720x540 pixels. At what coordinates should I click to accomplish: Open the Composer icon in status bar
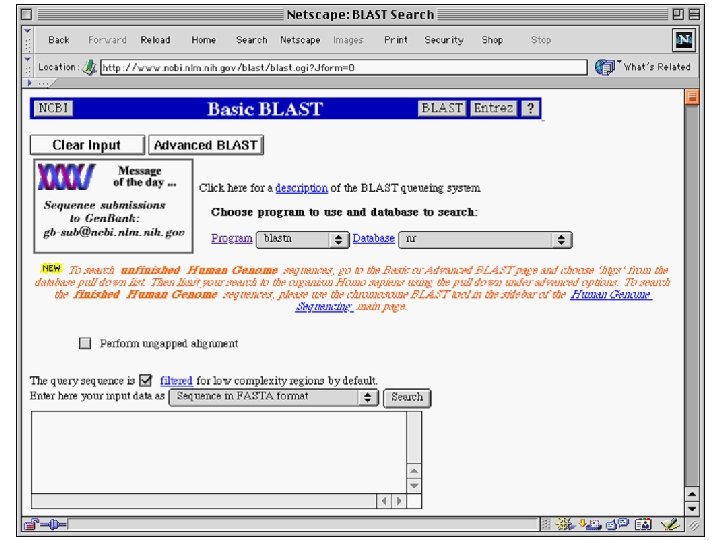click(x=670, y=524)
